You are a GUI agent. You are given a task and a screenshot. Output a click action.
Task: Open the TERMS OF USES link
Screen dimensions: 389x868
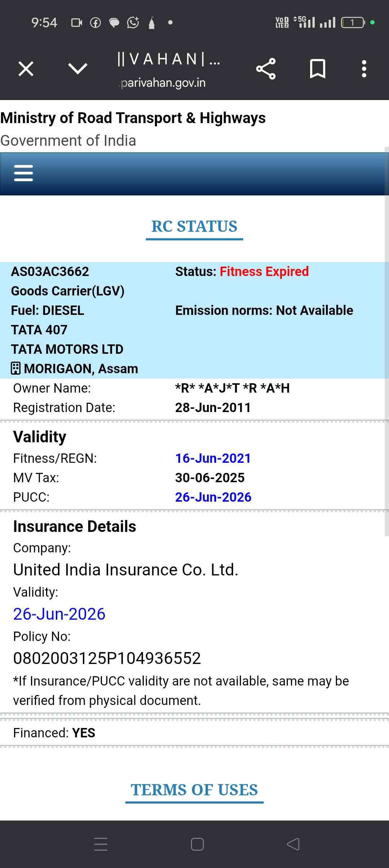pyautogui.click(x=194, y=790)
